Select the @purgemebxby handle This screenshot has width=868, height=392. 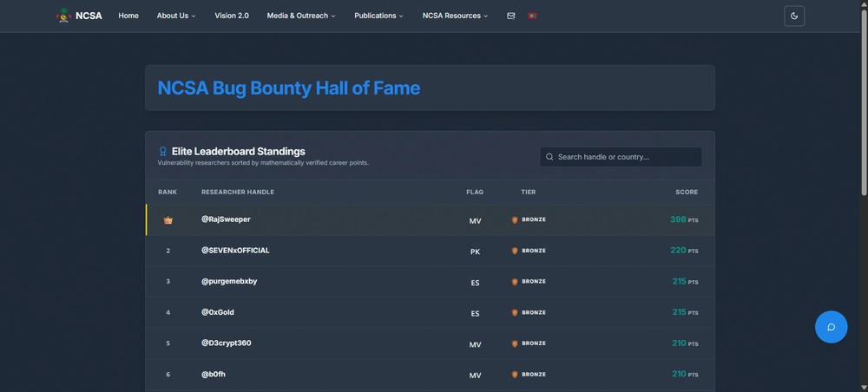pyautogui.click(x=229, y=281)
